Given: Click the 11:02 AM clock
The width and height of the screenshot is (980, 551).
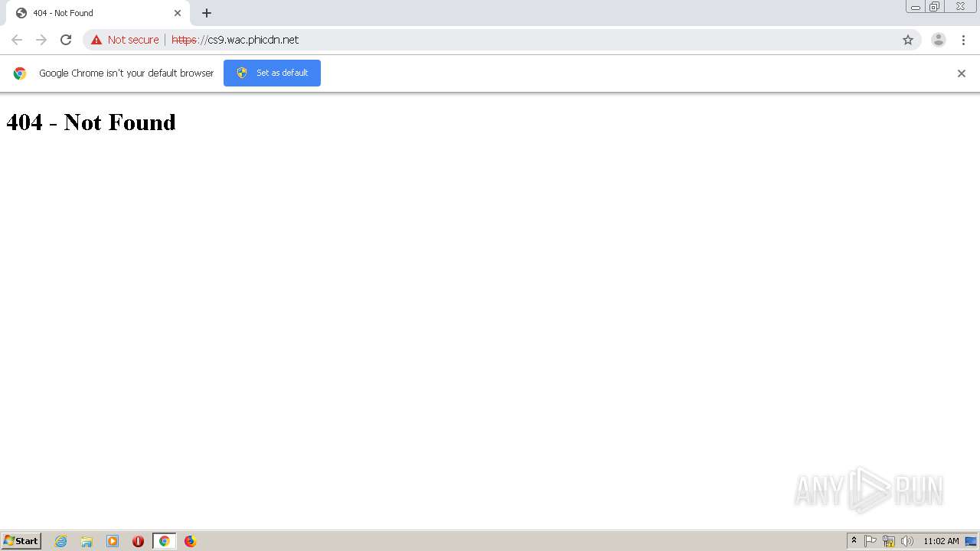Looking at the screenshot, I should pyautogui.click(x=941, y=541).
